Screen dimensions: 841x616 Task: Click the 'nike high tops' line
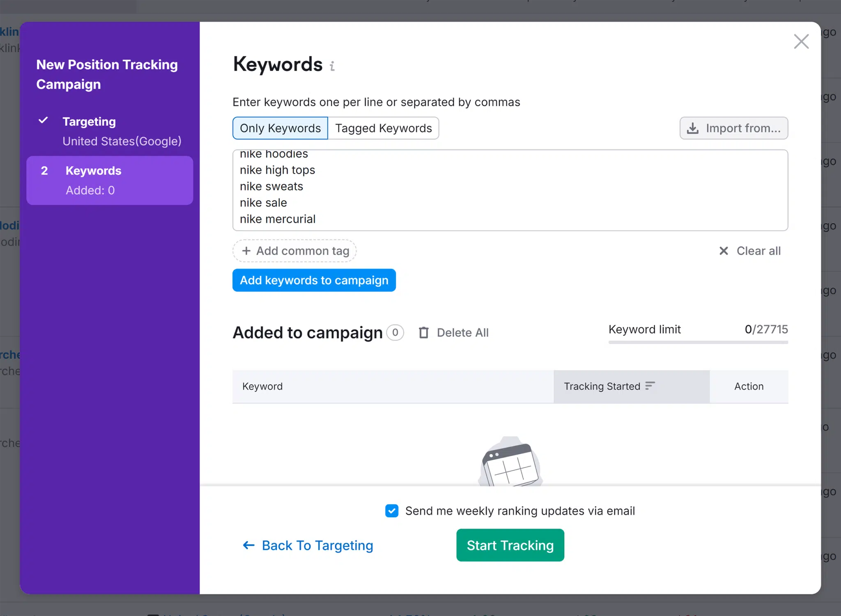[277, 170]
